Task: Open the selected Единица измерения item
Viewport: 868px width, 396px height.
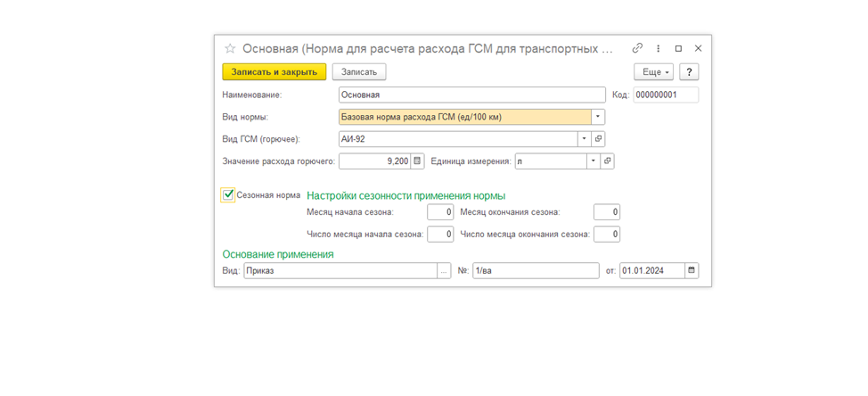Action: click(607, 161)
